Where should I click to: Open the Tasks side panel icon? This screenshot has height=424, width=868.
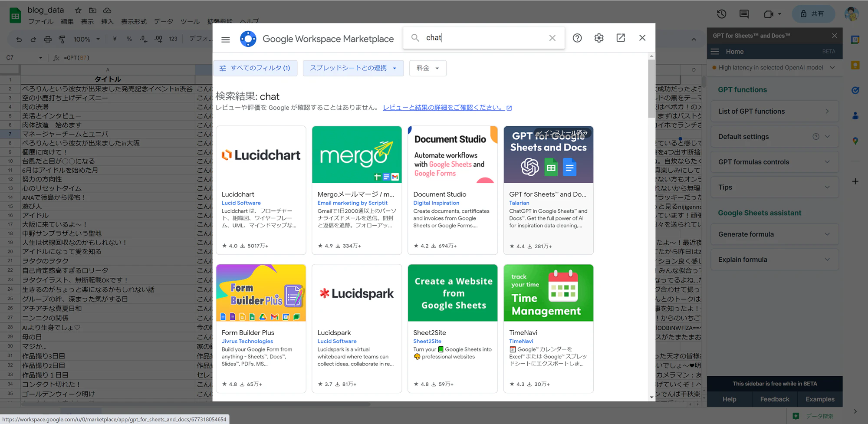[x=855, y=90]
